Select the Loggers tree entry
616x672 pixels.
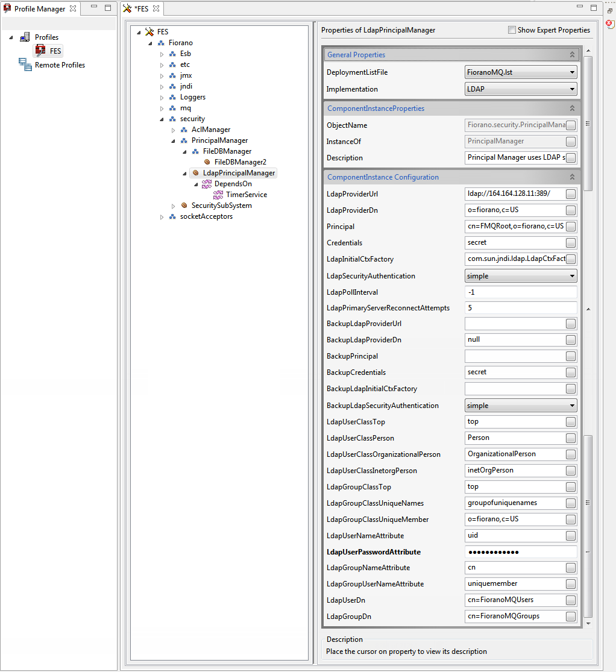(192, 97)
